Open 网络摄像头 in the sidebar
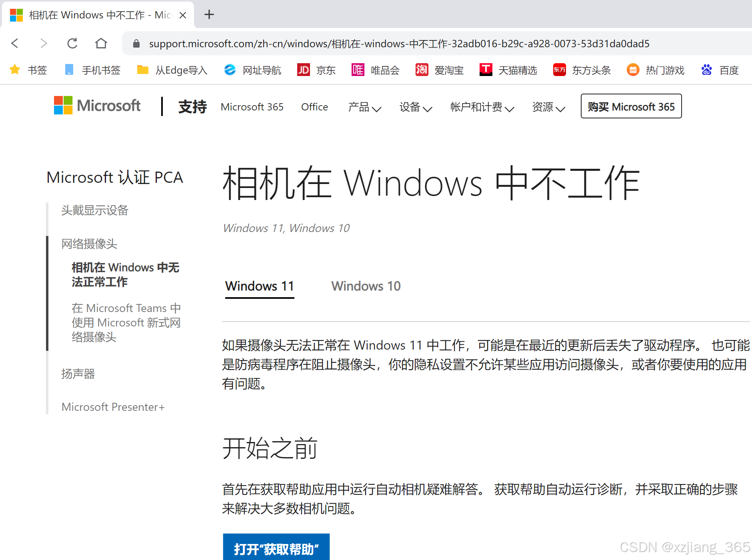752x560 pixels. (x=89, y=244)
